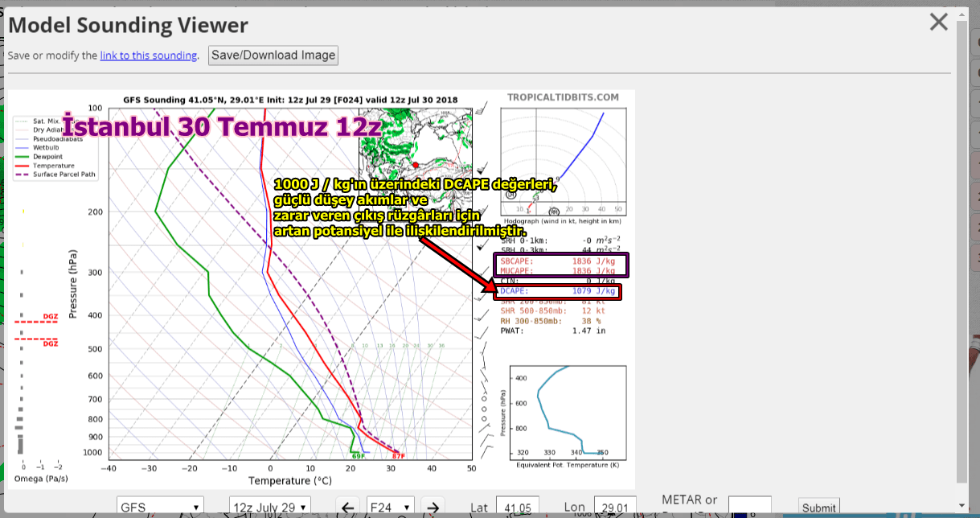Submit the sounding location
Screen dimensions: 980x518
point(818,508)
